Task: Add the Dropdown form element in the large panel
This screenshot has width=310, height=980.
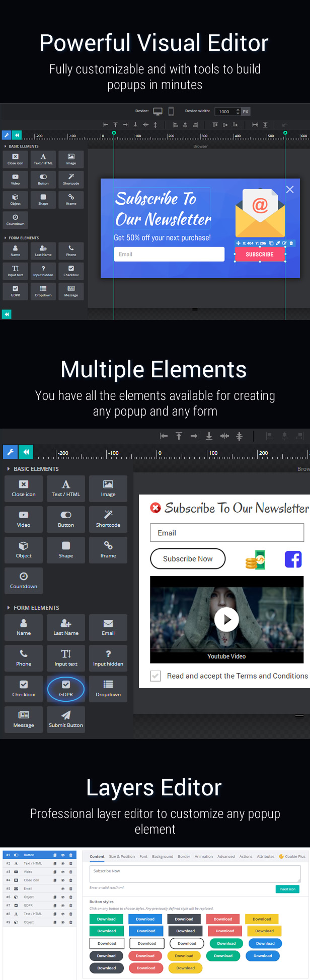Action: (x=108, y=689)
